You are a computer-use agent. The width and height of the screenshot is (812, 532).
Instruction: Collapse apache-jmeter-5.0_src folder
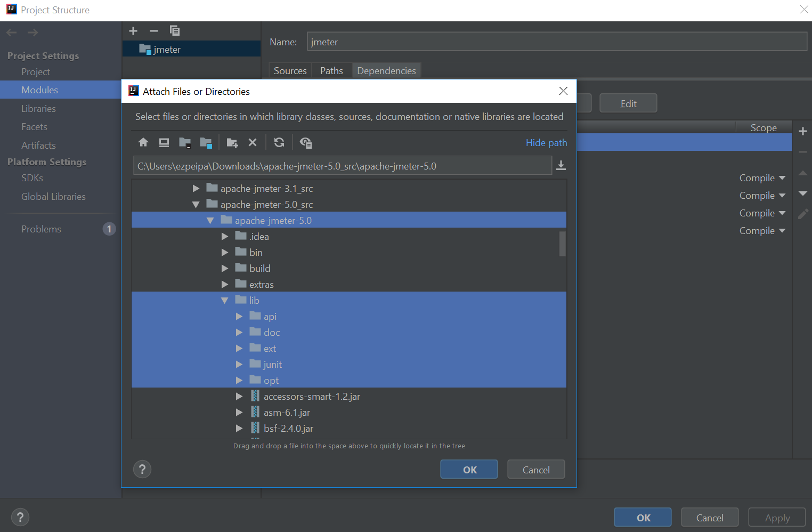point(196,204)
